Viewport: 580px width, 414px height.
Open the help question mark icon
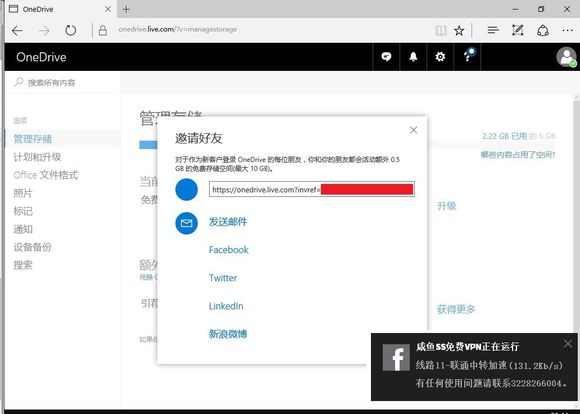pyautogui.click(x=468, y=57)
